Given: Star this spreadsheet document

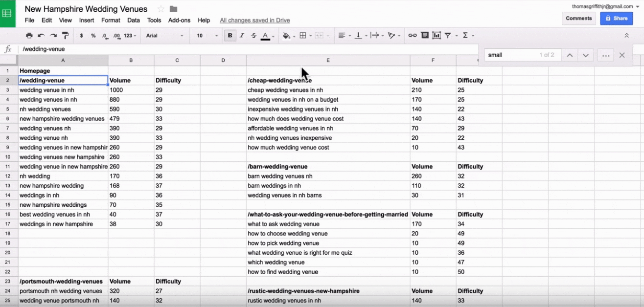Looking at the screenshot, I should click(161, 9).
